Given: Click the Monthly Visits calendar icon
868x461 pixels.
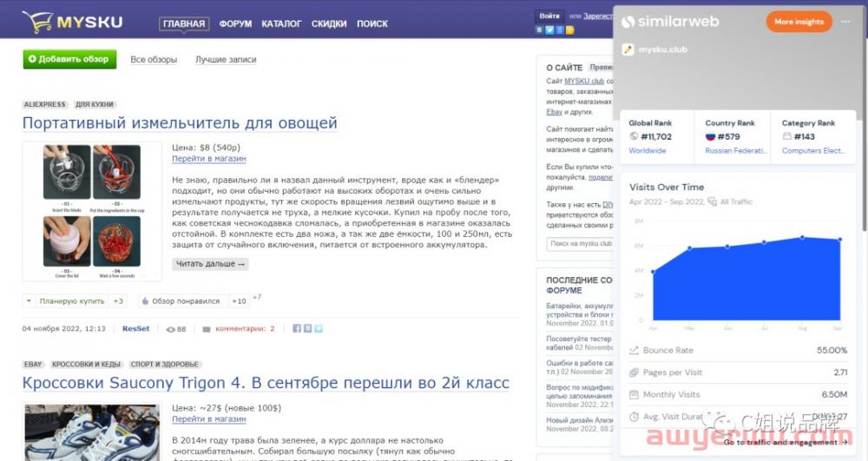Looking at the screenshot, I should pyautogui.click(x=634, y=395).
